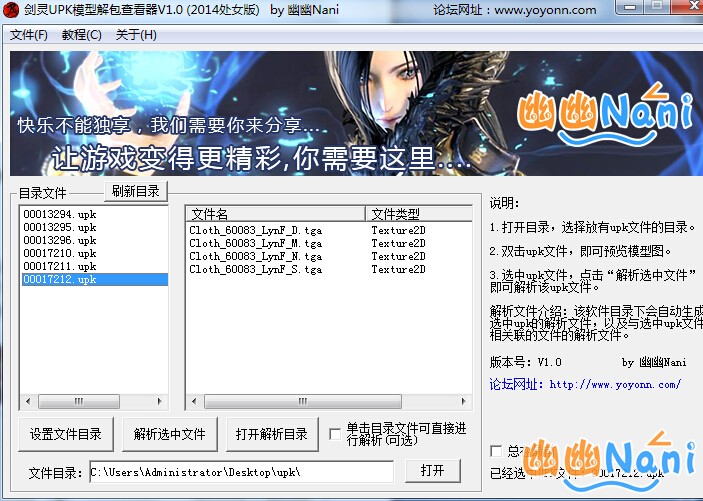
Task: Click the Texture2D type of Cloth_60083_LynF_D.tga
Action: pos(398,231)
